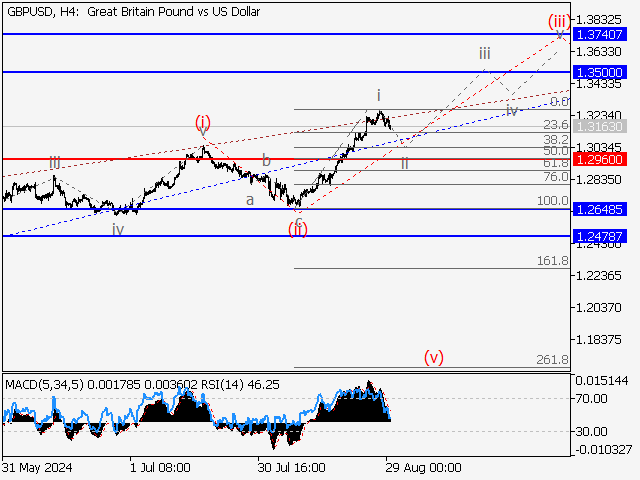640x480 pixels.
Task: Click the gray wave b label
Action: pos(266,160)
